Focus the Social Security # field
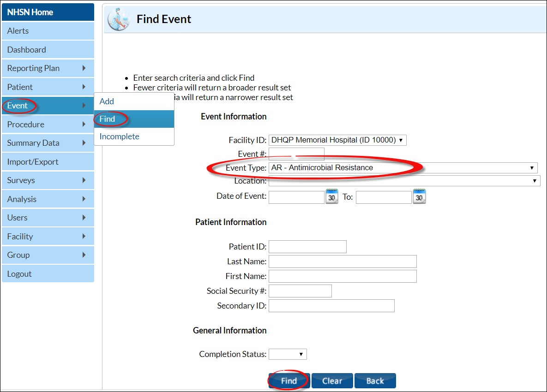This screenshot has width=547, height=392. (300, 291)
